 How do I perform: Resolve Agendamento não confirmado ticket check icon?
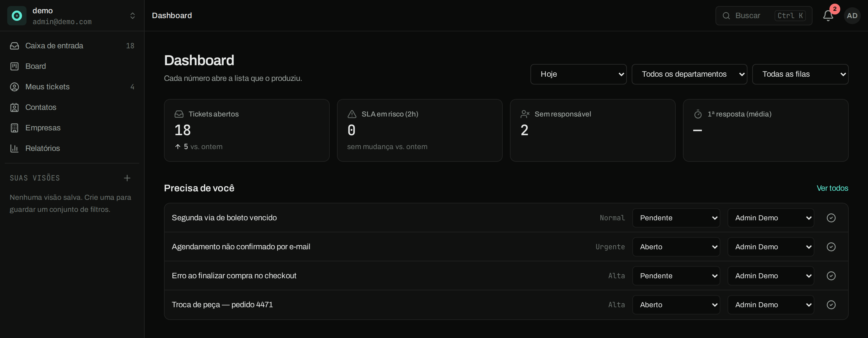coord(831,247)
